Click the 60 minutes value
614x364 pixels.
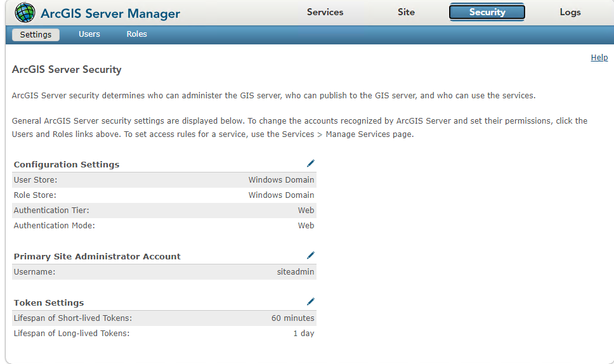tap(292, 318)
